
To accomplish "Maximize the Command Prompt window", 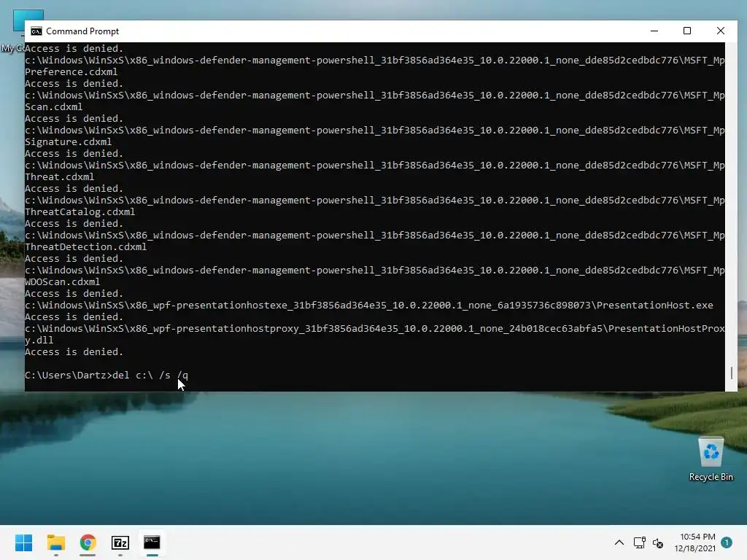I will click(687, 31).
